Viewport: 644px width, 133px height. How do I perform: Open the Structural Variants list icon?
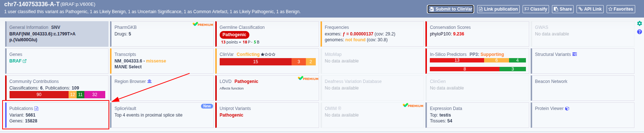pyautogui.click(x=575, y=54)
